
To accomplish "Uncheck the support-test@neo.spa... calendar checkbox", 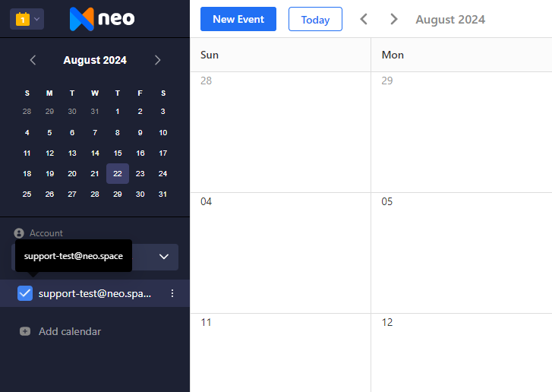I will pyautogui.click(x=25, y=293).
